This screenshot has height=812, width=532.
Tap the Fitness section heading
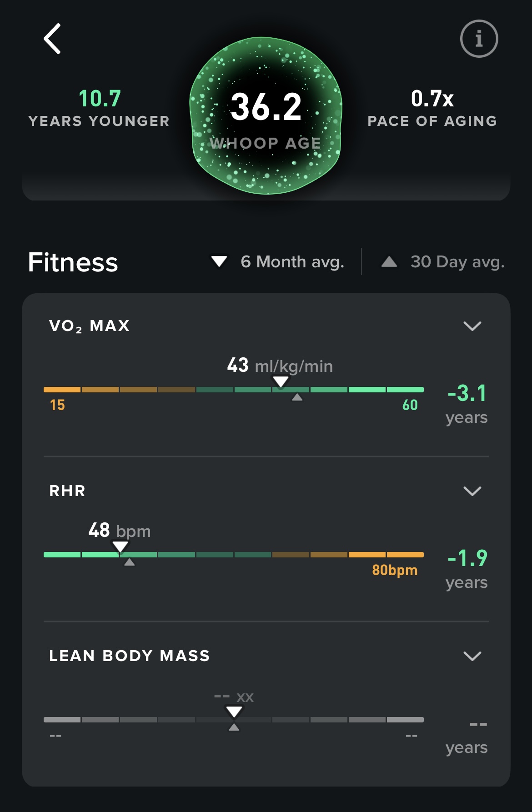pyautogui.click(x=73, y=262)
